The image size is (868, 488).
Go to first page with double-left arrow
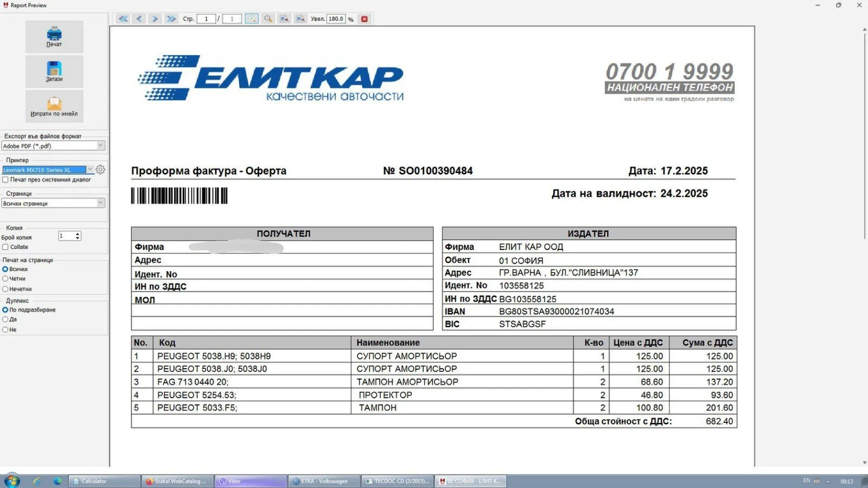(x=123, y=19)
